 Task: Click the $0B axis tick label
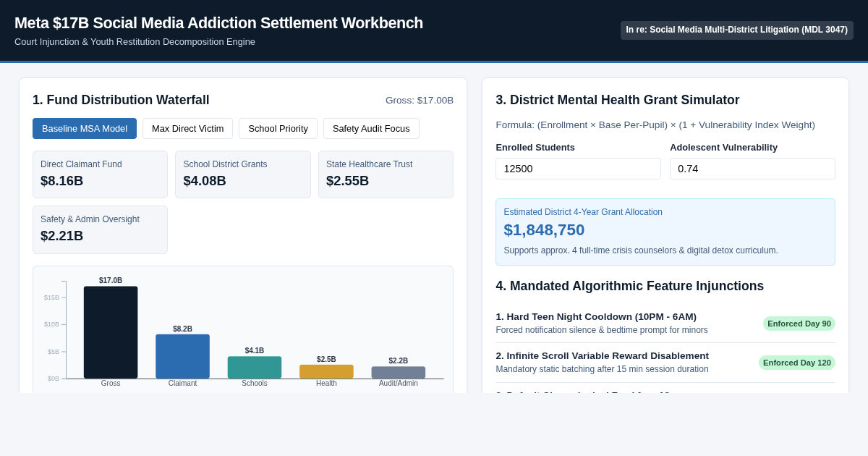[x=54, y=379]
